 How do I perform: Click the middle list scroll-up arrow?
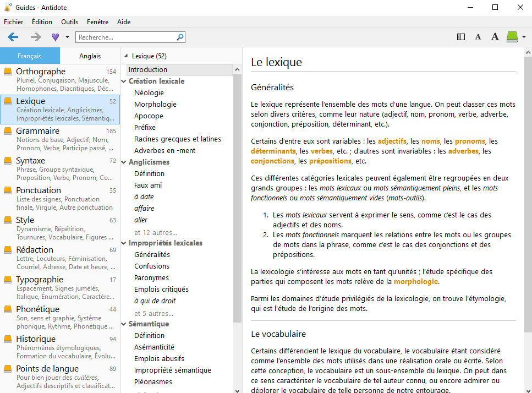tap(237, 69)
